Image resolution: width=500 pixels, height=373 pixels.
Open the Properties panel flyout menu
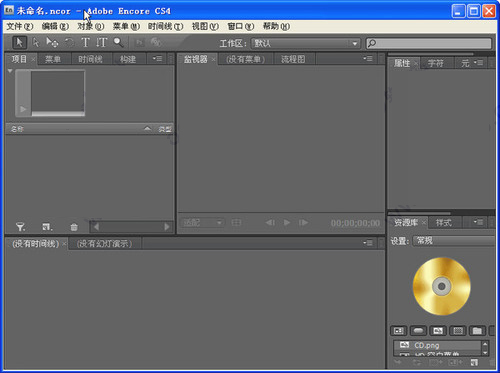click(x=478, y=62)
